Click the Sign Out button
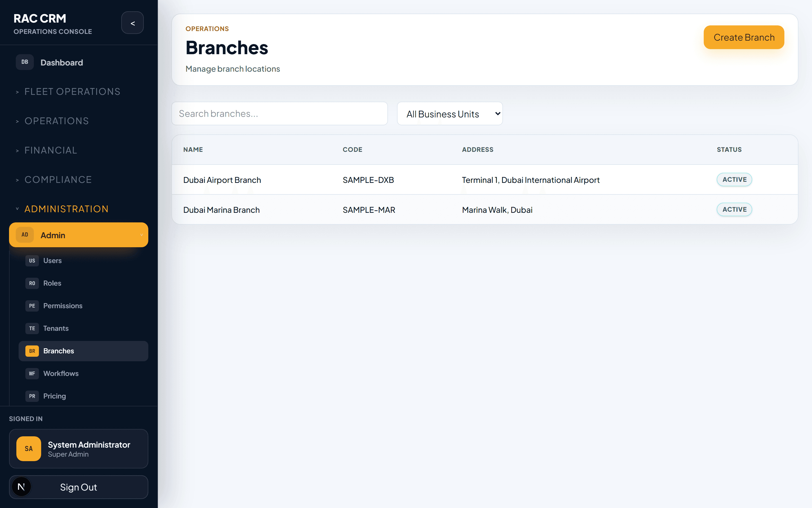Screen dimensions: 812x508 pyautogui.click(x=78, y=487)
